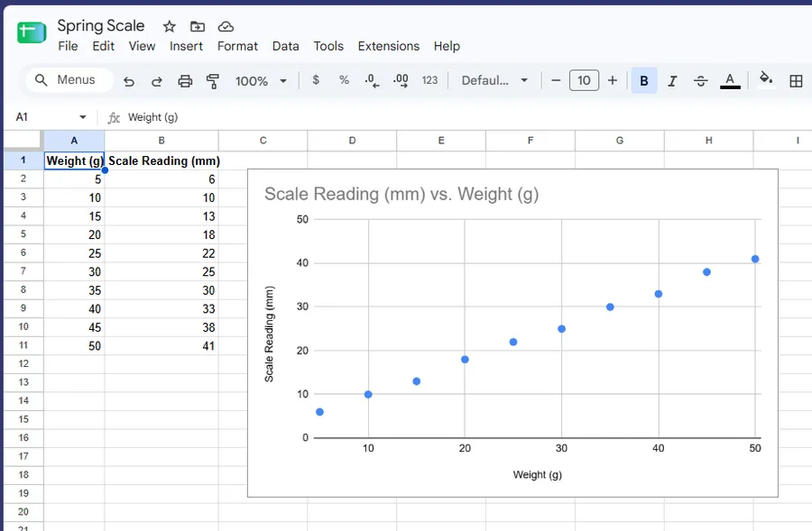The width and height of the screenshot is (812, 531).
Task: Open the Help menu
Action: point(447,46)
